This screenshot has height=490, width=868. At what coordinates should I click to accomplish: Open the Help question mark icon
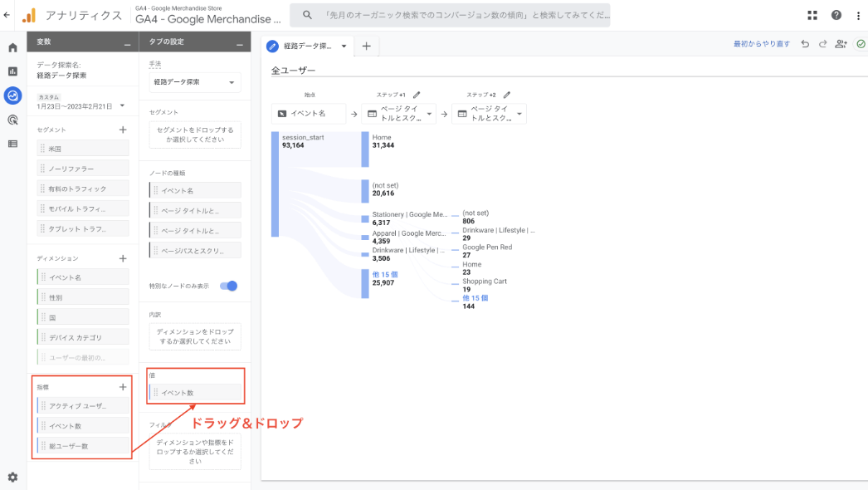pyautogui.click(x=836, y=16)
